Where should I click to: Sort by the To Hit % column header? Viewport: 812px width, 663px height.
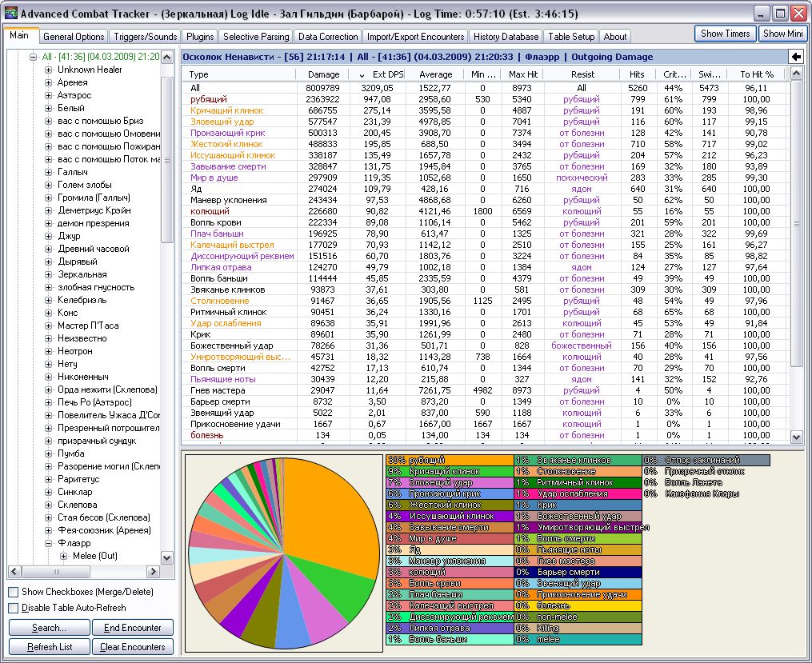757,74
